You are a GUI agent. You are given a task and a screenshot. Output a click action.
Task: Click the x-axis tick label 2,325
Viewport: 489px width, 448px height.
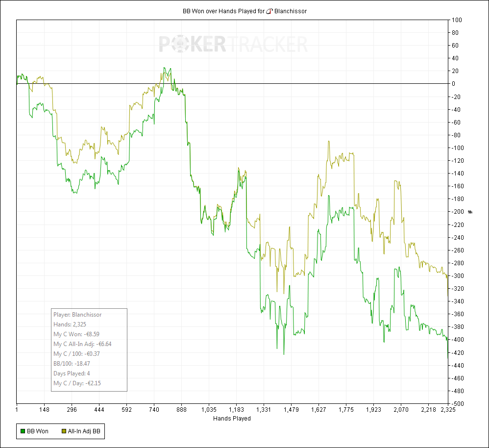pyautogui.click(x=448, y=409)
